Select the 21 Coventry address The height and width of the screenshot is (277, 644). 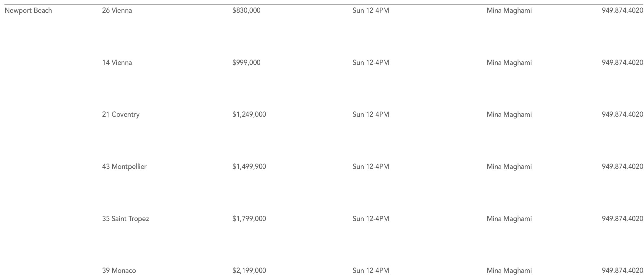pyautogui.click(x=121, y=114)
